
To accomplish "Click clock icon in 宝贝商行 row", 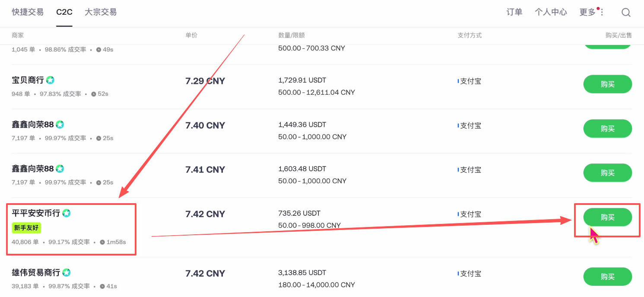I will (94, 94).
